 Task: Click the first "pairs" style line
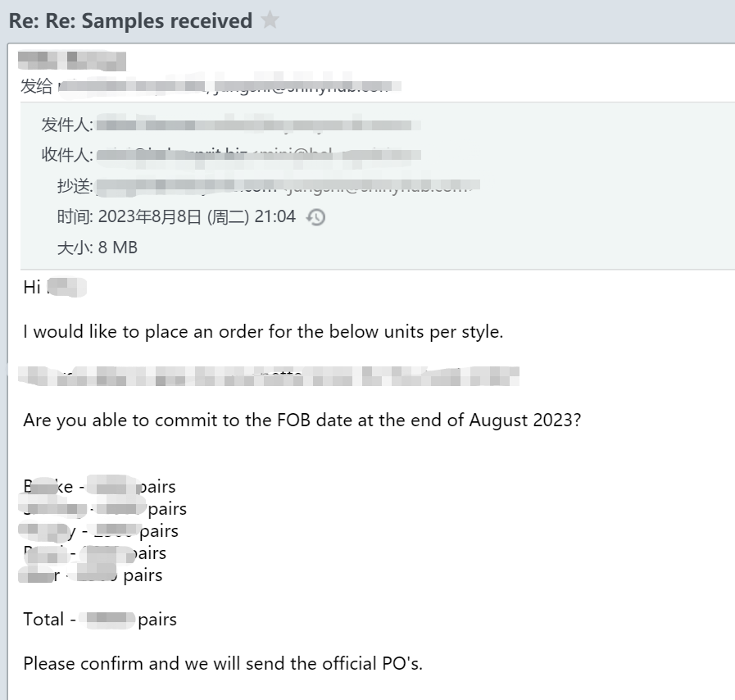coord(99,487)
